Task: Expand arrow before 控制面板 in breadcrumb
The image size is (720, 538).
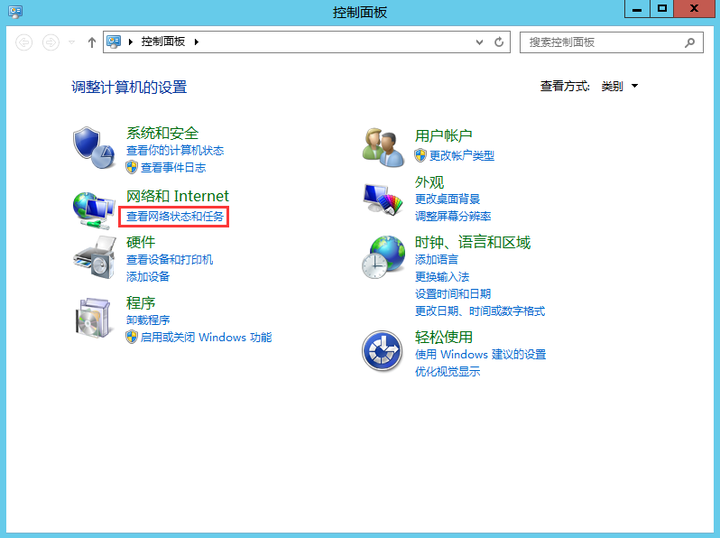Action: coord(130,42)
